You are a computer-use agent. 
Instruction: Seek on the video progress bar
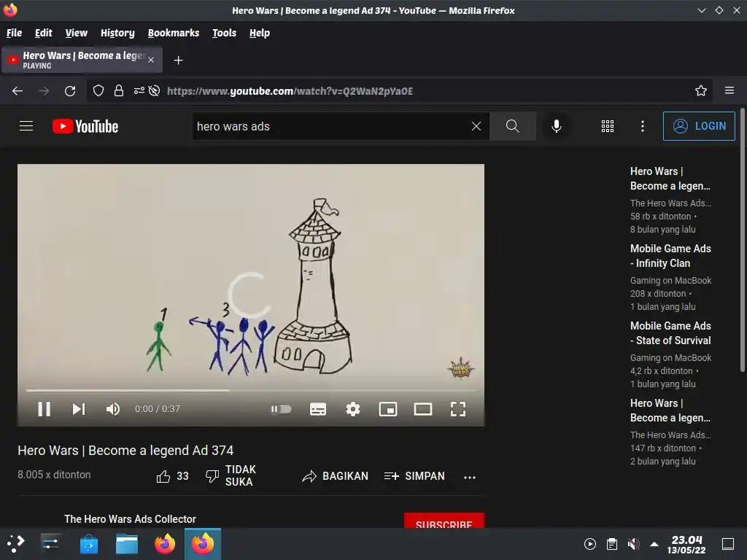coord(251,391)
